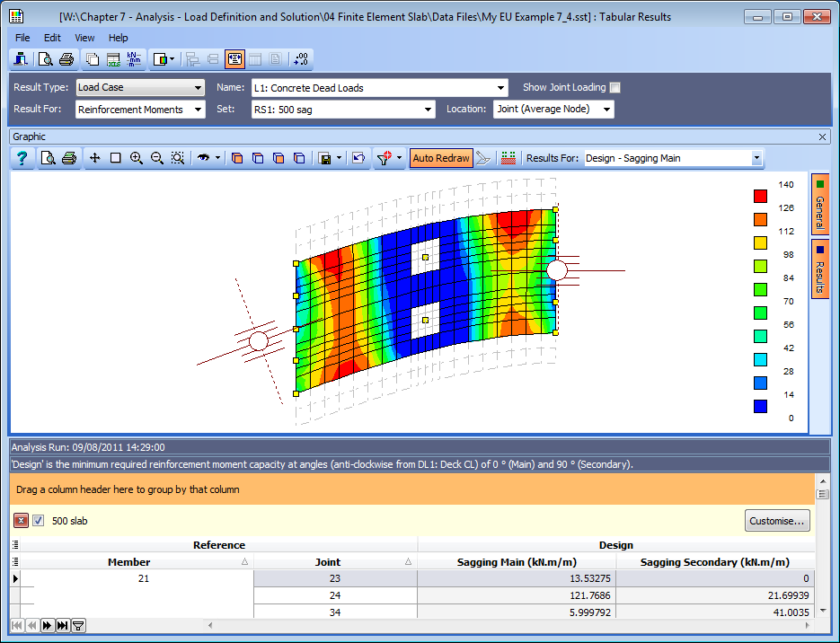Switch to the Results side tab
The height and width of the screenshot is (643, 840).
coord(819,269)
